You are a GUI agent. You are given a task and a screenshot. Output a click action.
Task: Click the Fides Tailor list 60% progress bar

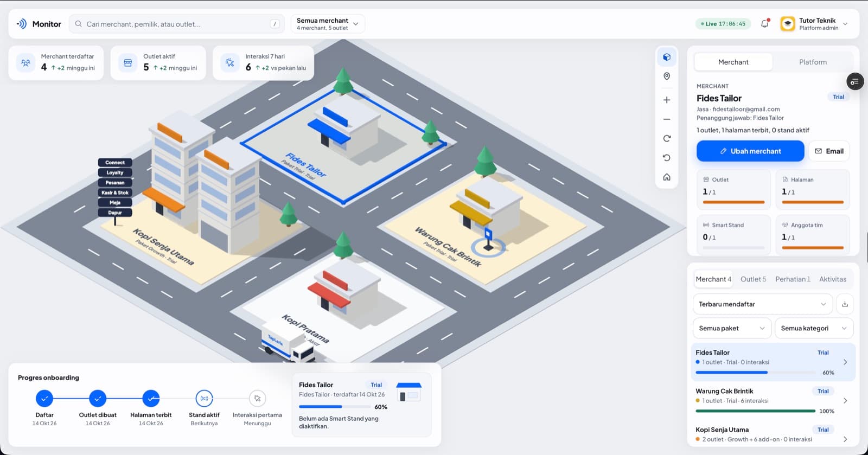(755, 373)
